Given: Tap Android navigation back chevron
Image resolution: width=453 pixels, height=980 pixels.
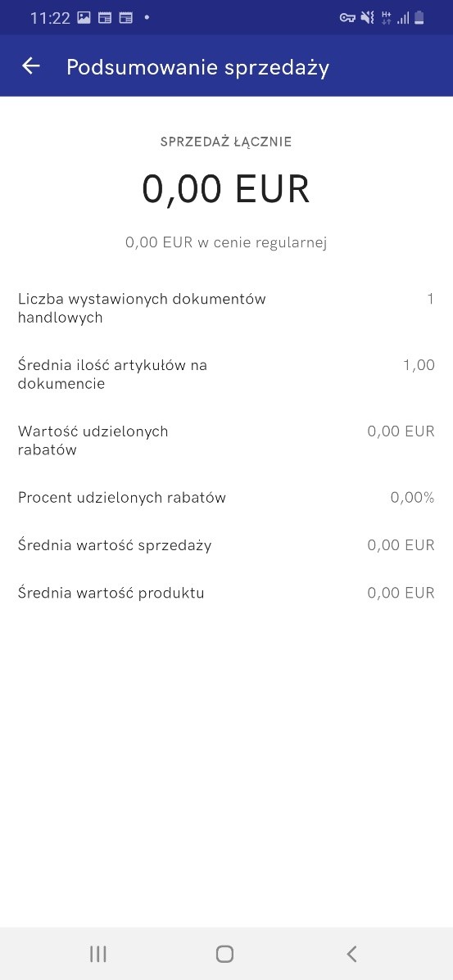Looking at the screenshot, I should [351, 954].
